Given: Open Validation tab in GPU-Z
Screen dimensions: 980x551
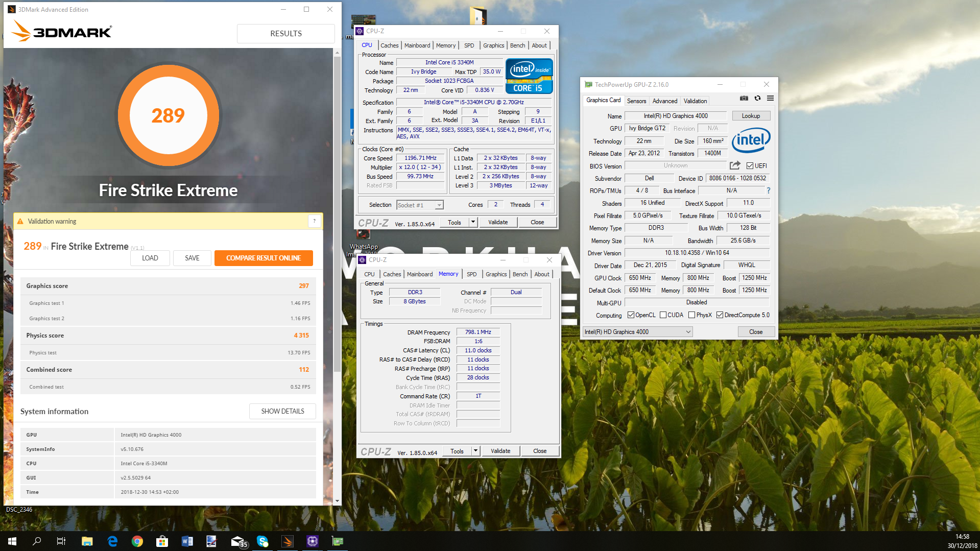Looking at the screenshot, I should (695, 101).
